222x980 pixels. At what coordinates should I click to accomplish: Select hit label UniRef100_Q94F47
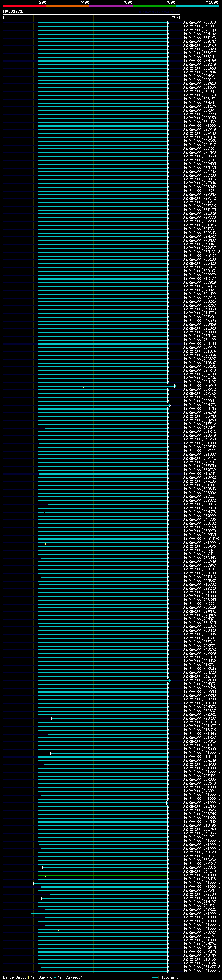(199, 145)
